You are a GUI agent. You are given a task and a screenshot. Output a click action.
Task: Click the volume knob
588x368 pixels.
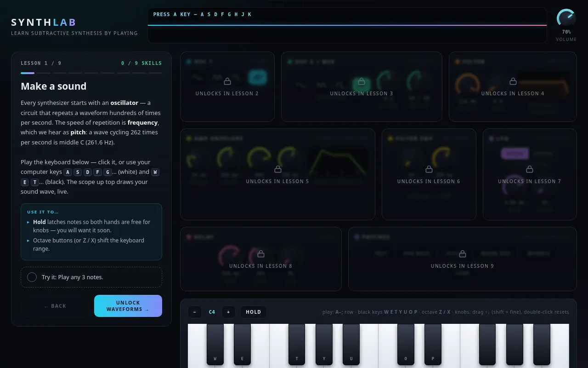pos(566,18)
